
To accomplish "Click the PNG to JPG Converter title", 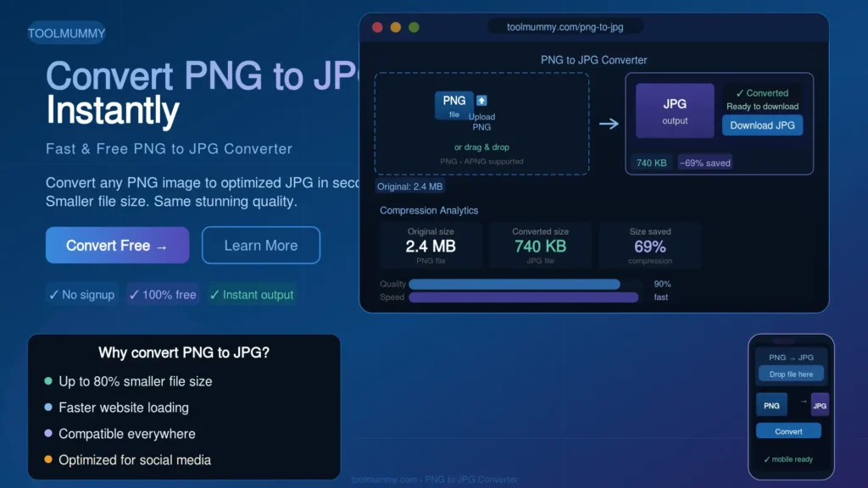I will (x=594, y=60).
